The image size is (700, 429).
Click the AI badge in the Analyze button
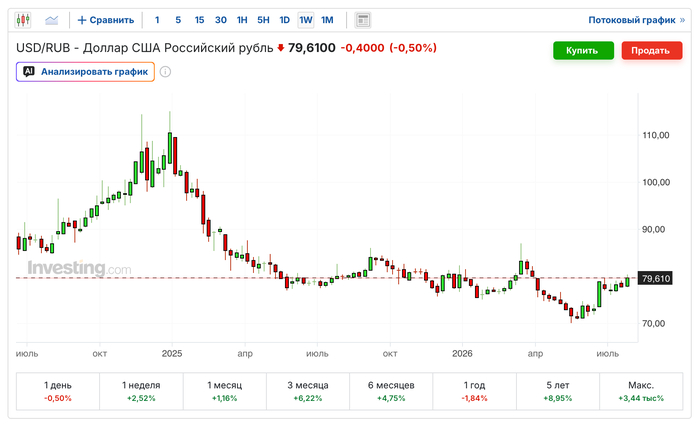click(x=29, y=71)
